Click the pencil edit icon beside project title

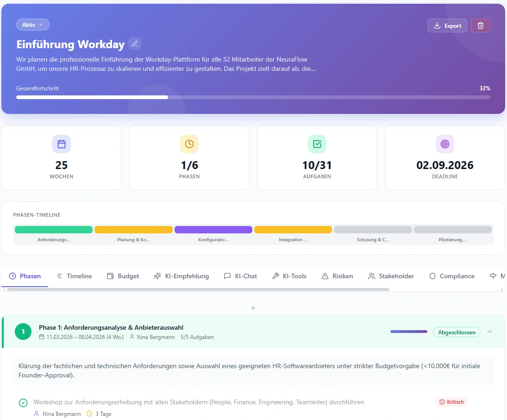point(135,44)
